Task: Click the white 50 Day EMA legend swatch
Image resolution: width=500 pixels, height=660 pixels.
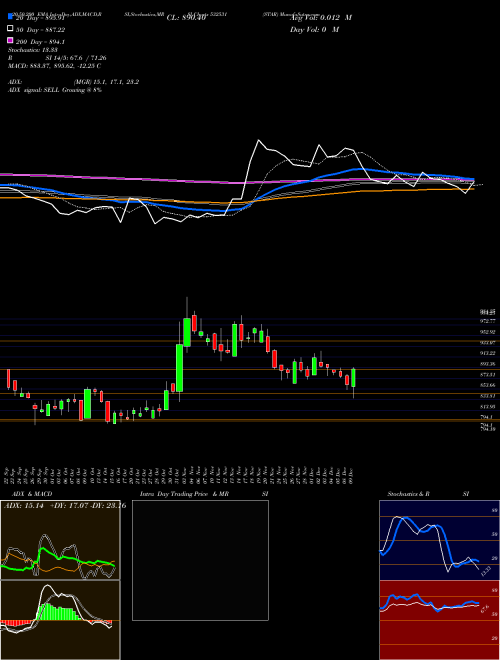Action: [11, 29]
